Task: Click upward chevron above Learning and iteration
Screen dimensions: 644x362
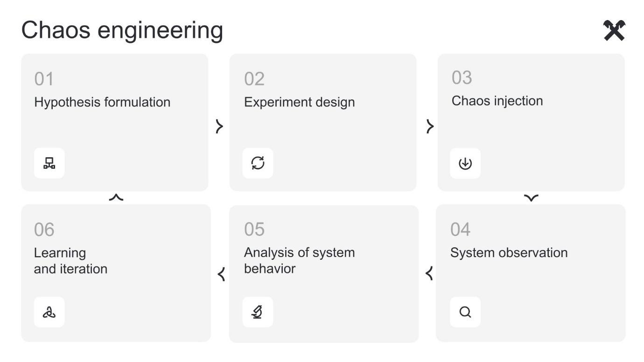Action: [116, 197]
